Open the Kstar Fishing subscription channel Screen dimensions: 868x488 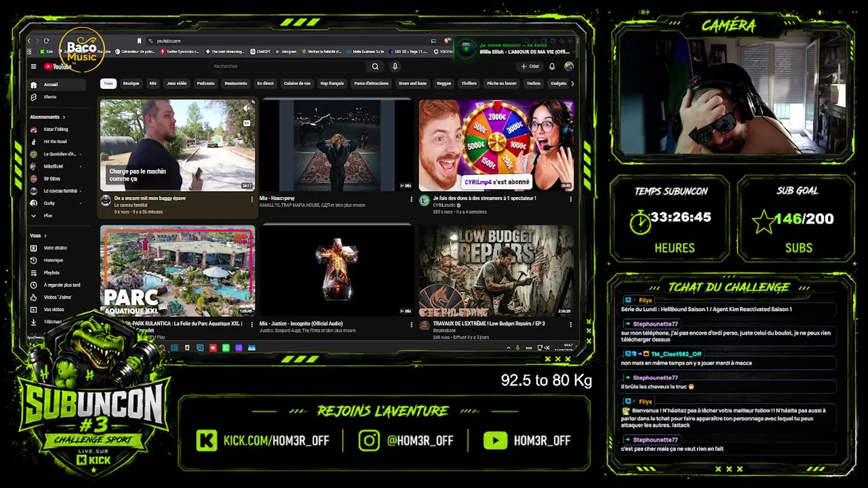[x=57, y=129]
